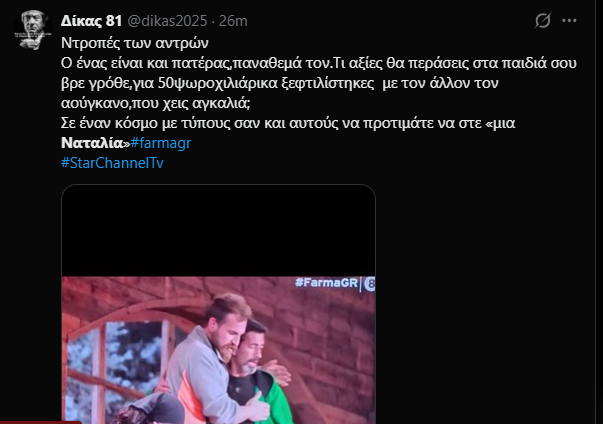Screen dimensions: 603x424
Task: Open the Δίκας 81 profile avatar
Action: (33, 30)
